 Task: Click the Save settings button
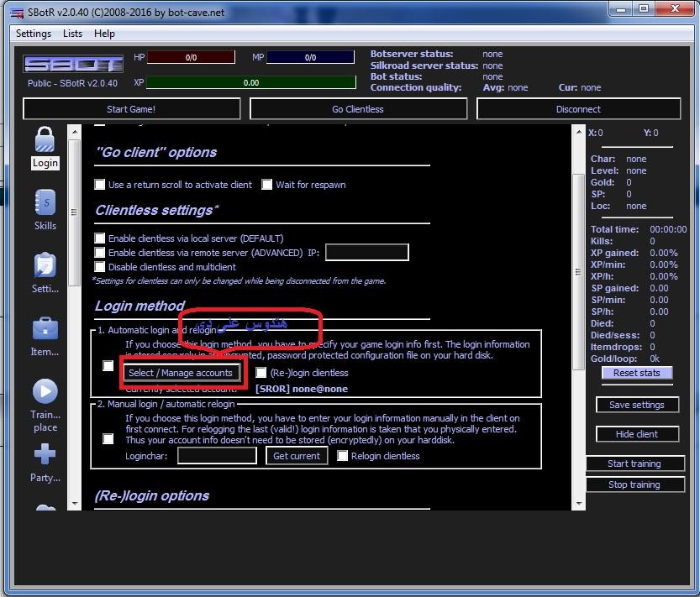(637, 405)
